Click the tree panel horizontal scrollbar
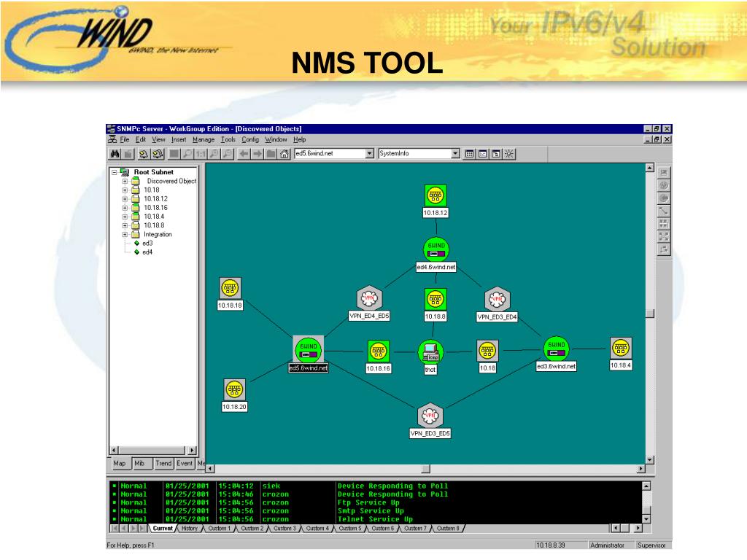This screenshot has width=747, height=560. pos(153,450)
